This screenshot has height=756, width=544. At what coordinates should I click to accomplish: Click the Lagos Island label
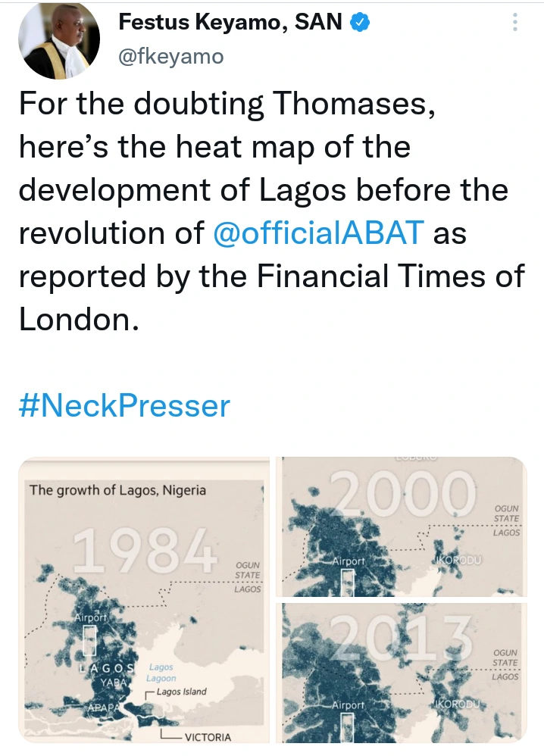pyautogui.click(x=181, y=692)
